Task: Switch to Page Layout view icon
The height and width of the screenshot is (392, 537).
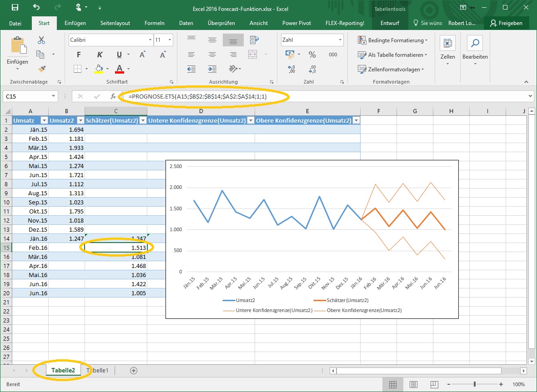Action: [x=412, y=384]
